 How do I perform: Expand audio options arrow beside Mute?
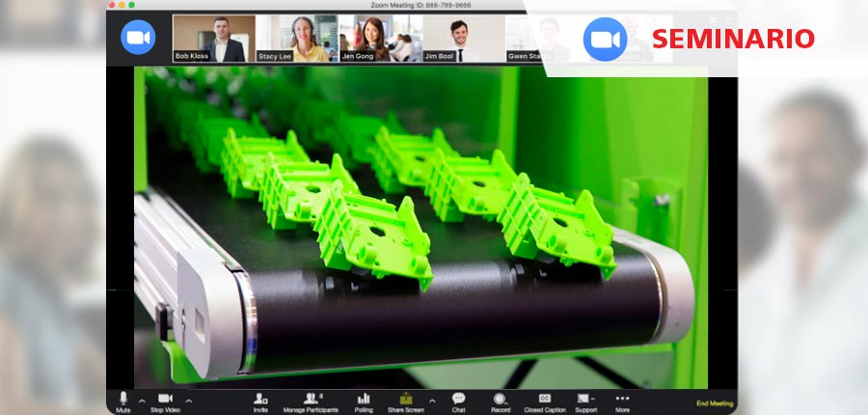coord(142,400)
